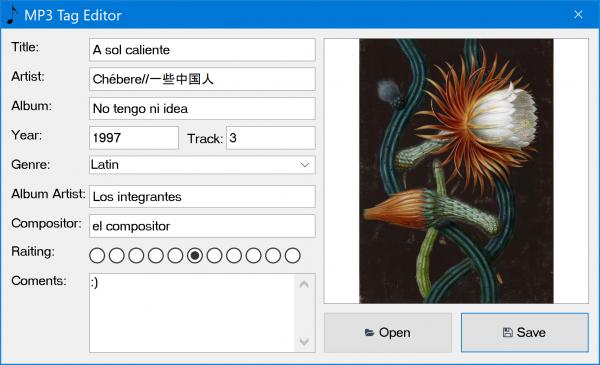Select the eighth rating radio button
This screenshot has height=365, width=600.
click(234, 256)
